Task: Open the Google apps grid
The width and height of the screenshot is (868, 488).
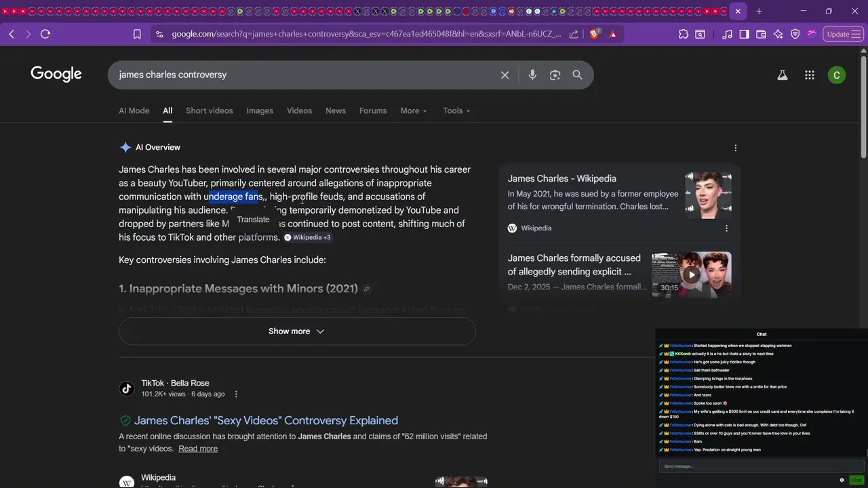Action: (x=809, y=75)
